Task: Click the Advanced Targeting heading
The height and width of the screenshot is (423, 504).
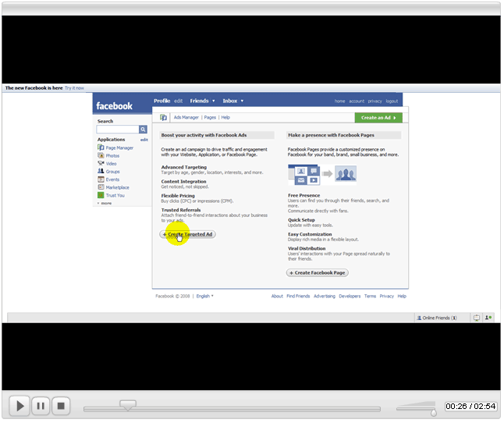Action: [185, 168]
